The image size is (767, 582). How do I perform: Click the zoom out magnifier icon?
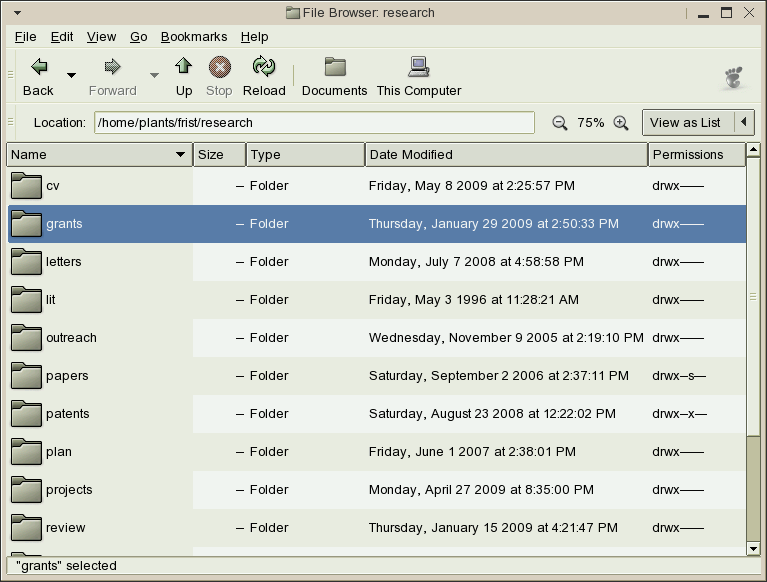[559, 123]
